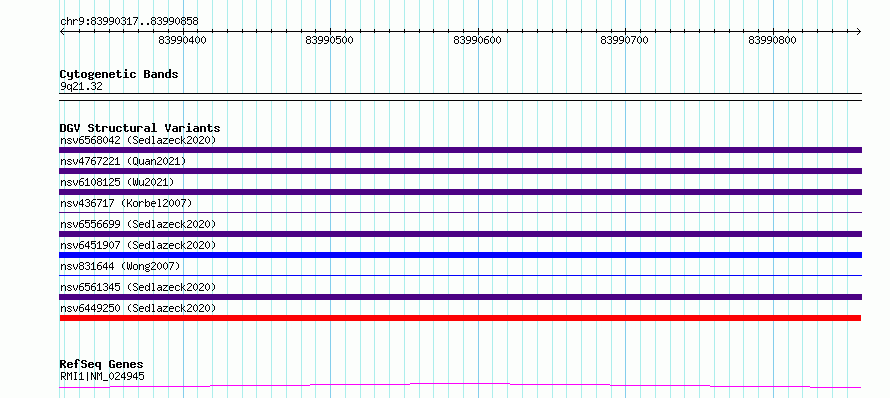Click the ruler's left arrowhead

click(x=62, y=31)
